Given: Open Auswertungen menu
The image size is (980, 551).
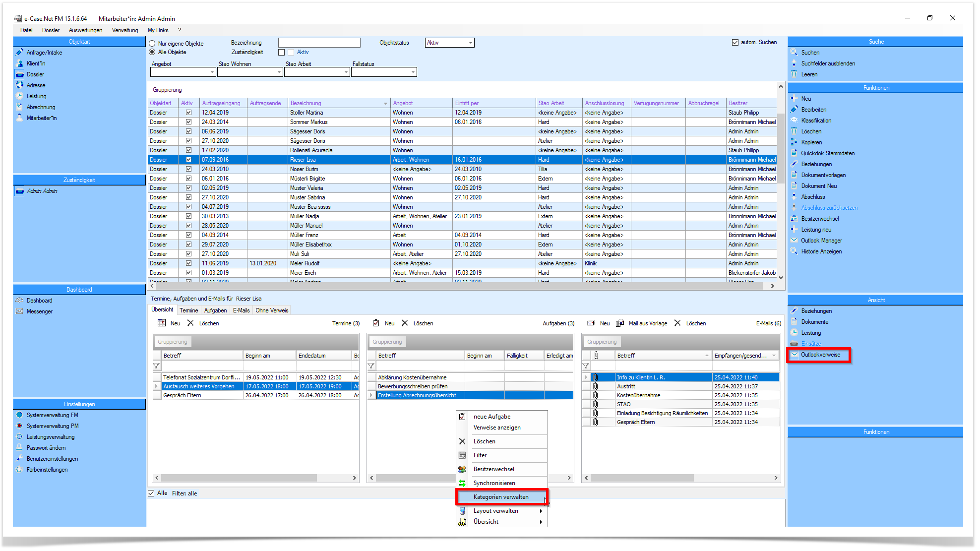Looking at the screenshot, I should click(x=86, y=30).
